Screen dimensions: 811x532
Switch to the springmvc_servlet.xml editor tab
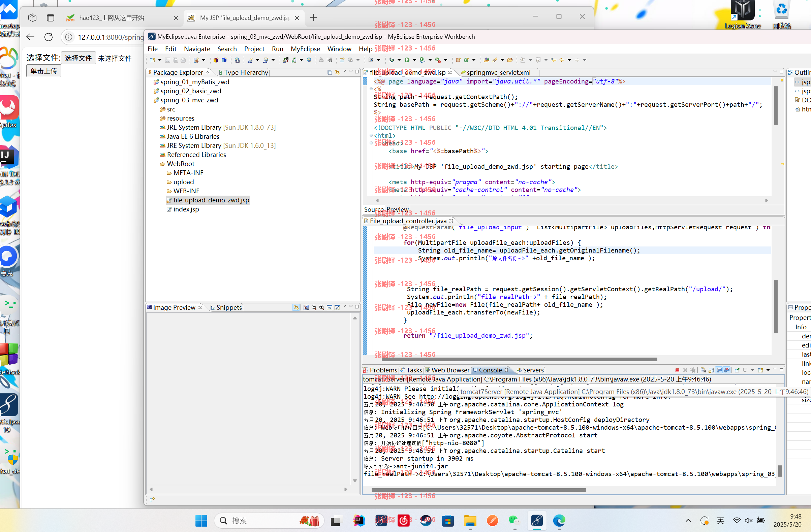point(498,72)
